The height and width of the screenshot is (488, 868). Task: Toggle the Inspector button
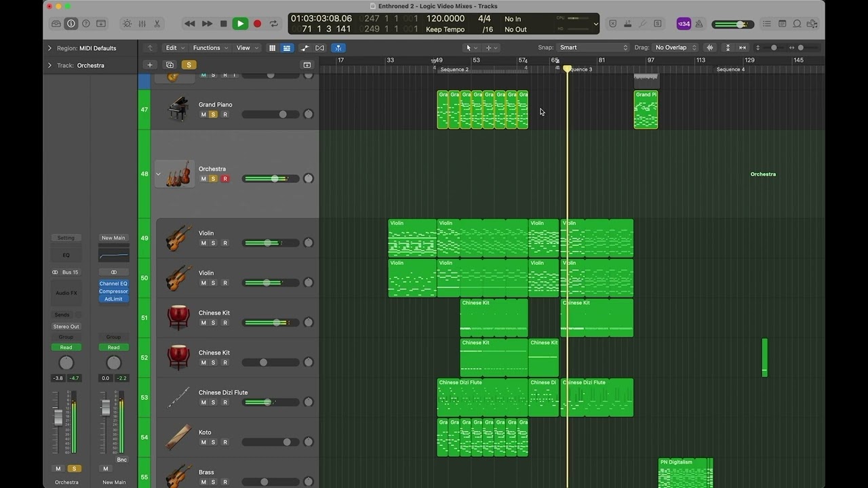tap(71, 24)
